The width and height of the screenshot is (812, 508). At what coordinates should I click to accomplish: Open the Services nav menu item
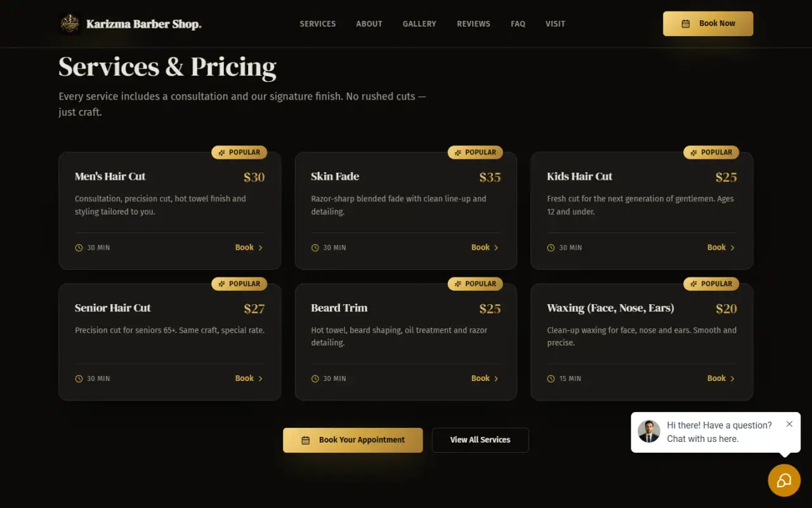[318, 23]
